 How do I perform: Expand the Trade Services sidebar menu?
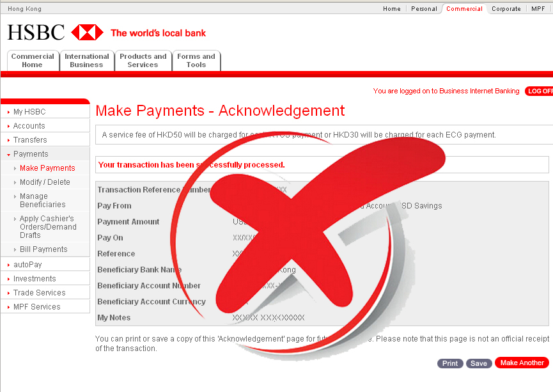tap(40, 293)
